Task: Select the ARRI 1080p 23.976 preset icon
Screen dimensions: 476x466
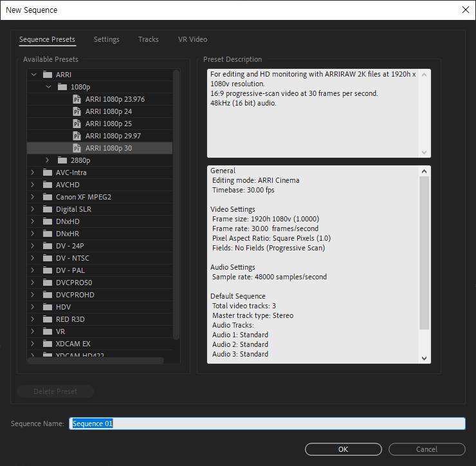Action: point(77,99)
